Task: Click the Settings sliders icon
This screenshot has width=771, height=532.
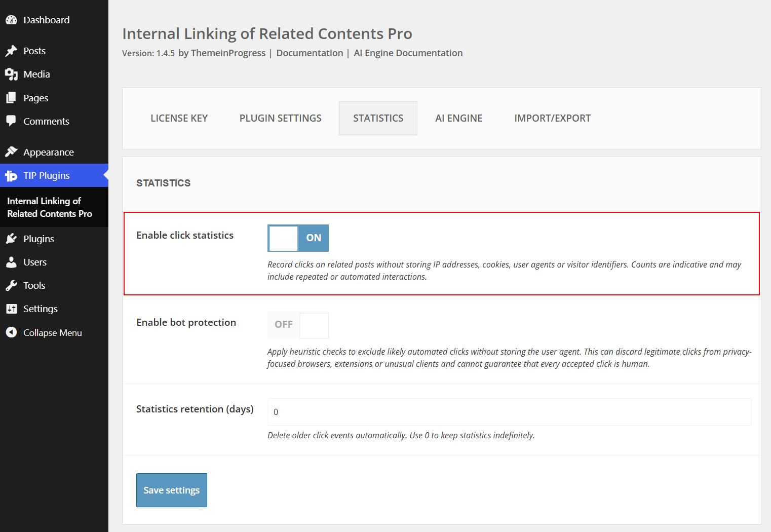Action: 11,309
